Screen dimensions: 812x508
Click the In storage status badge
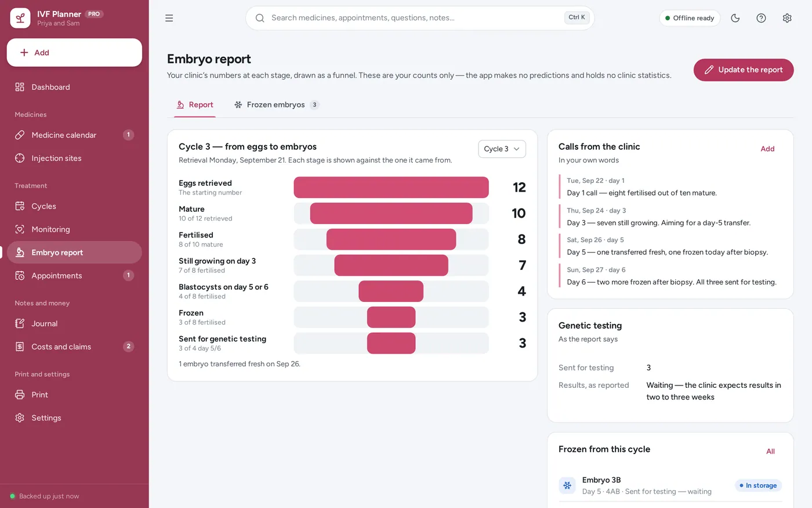tap(759, 485)
